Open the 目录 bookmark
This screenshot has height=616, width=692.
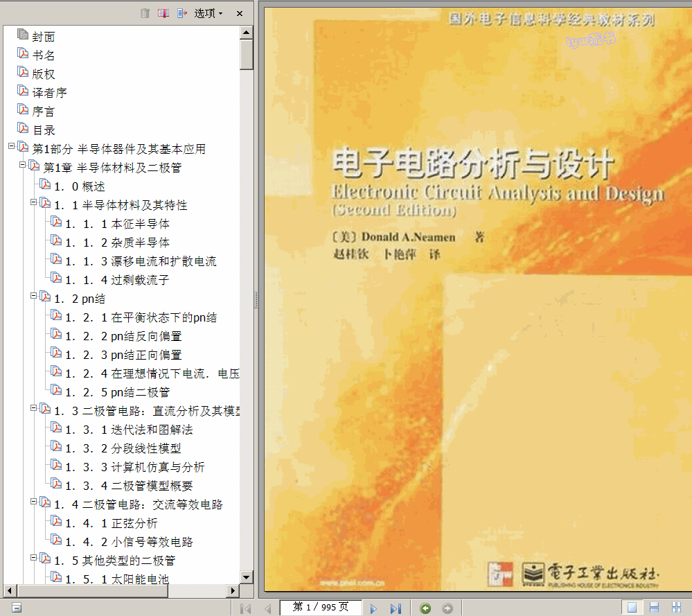(x=44, y=130)
